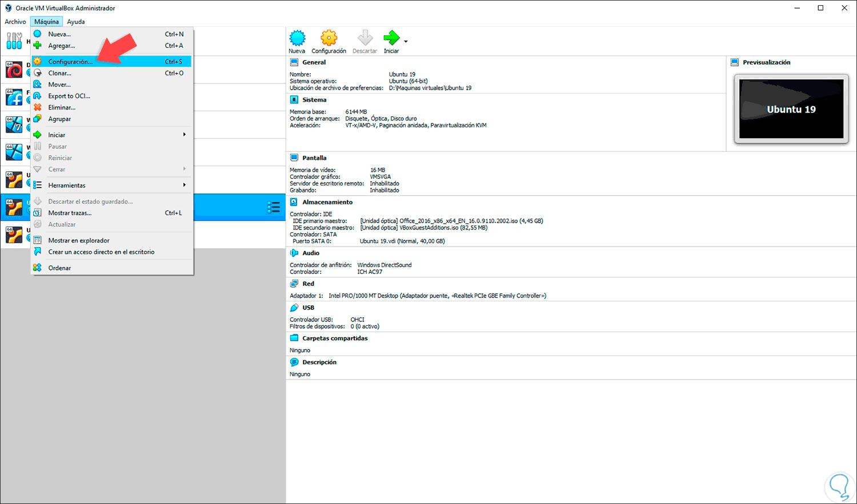This screenshot has height=504, width=857.
Task: Click the 16 MB video memory value
Action: pyautogui.click(x=378, y=170)
